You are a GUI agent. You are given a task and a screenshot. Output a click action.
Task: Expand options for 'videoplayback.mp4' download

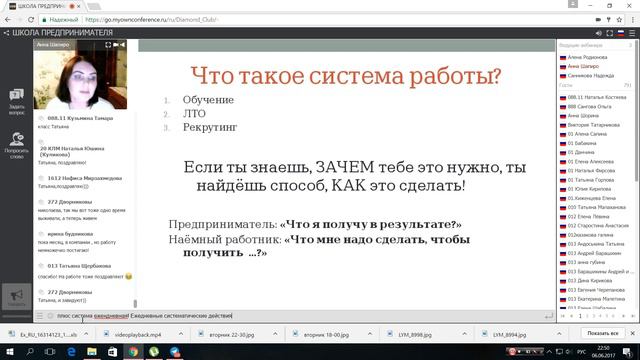point(181,334)
